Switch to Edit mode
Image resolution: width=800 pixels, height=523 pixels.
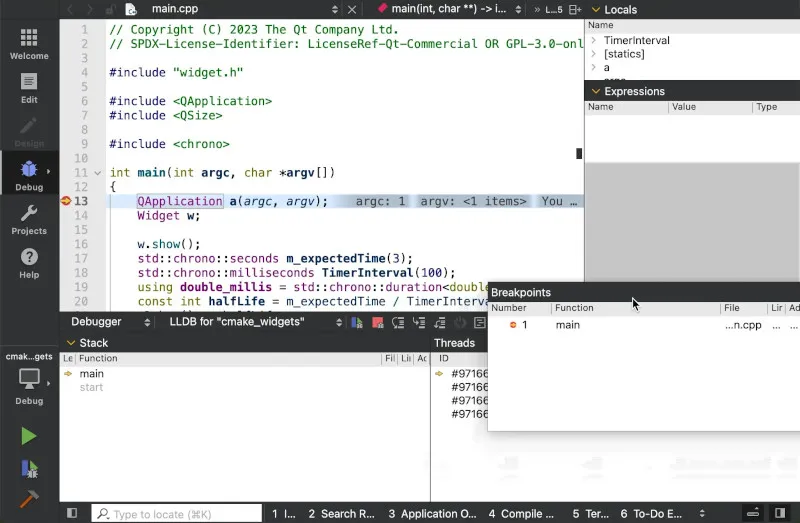pos(29,88)
